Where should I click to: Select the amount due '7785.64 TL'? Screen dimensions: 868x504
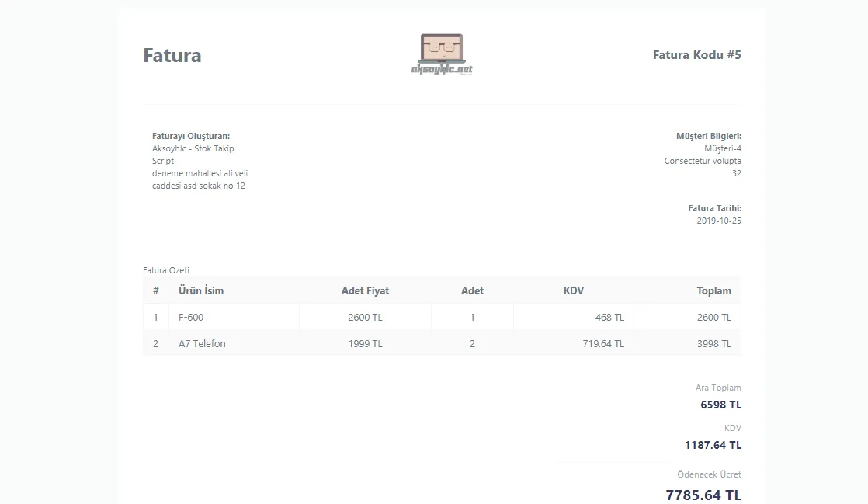pos(703,495)
